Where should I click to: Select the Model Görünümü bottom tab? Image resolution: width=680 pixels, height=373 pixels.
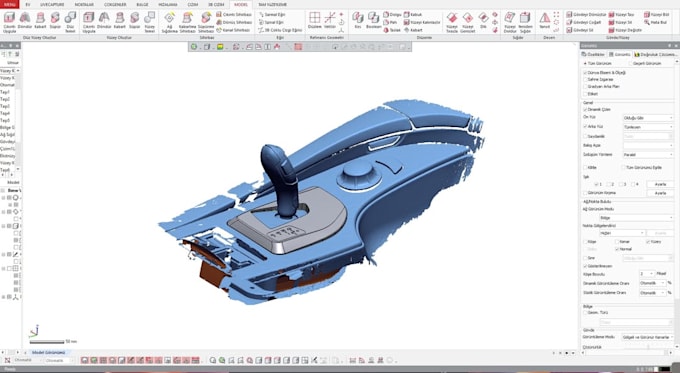coord(49,353)
